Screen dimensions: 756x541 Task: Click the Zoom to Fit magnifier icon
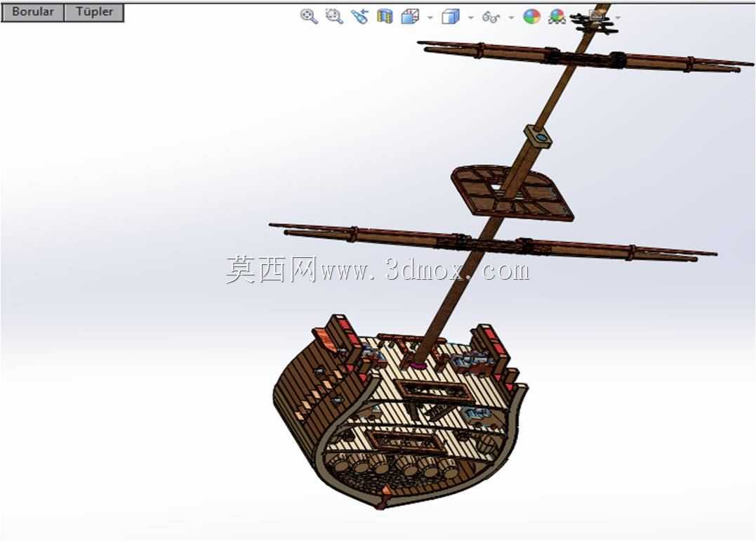tap(309, 16)
